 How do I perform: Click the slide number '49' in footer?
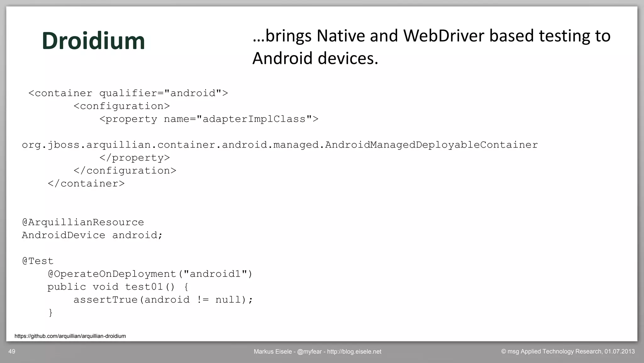click(x=12, y=351)
